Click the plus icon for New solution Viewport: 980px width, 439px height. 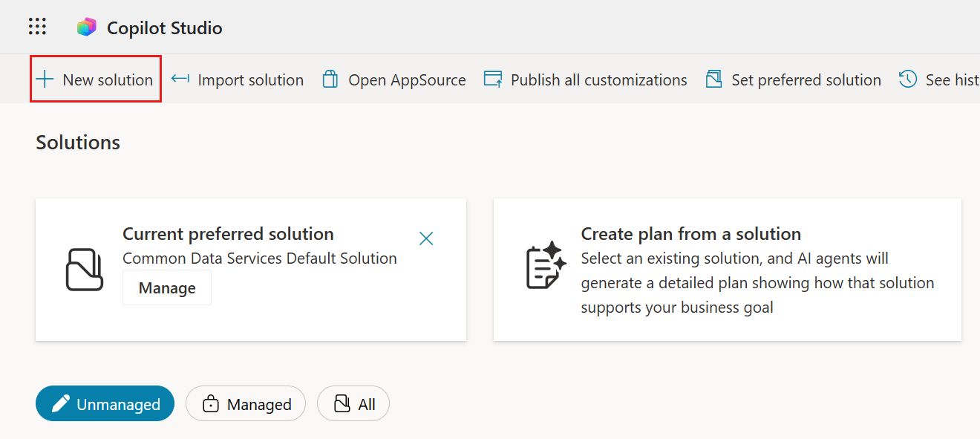point(45,79)
